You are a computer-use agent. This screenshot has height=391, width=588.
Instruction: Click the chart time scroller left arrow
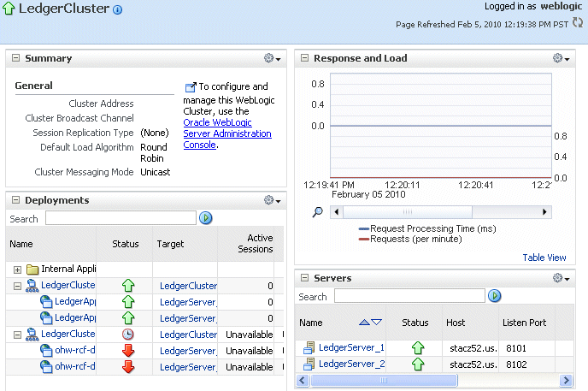(x=337, y=212)
